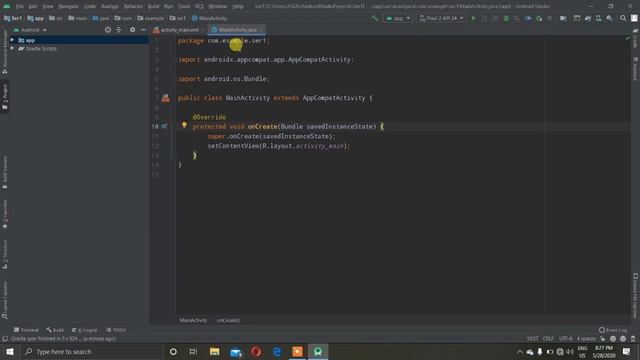This screenshot has width=640, height=360.
Task: Toggle the Layout Captures side tab
Action: click(x=5, y=300)
